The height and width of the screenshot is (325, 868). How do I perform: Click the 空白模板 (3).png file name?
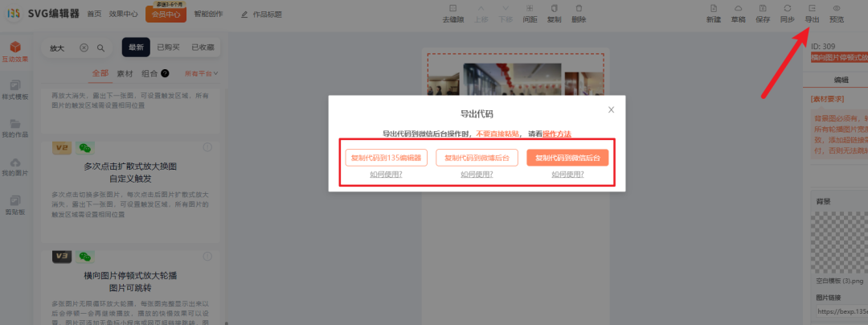(841, 282)
